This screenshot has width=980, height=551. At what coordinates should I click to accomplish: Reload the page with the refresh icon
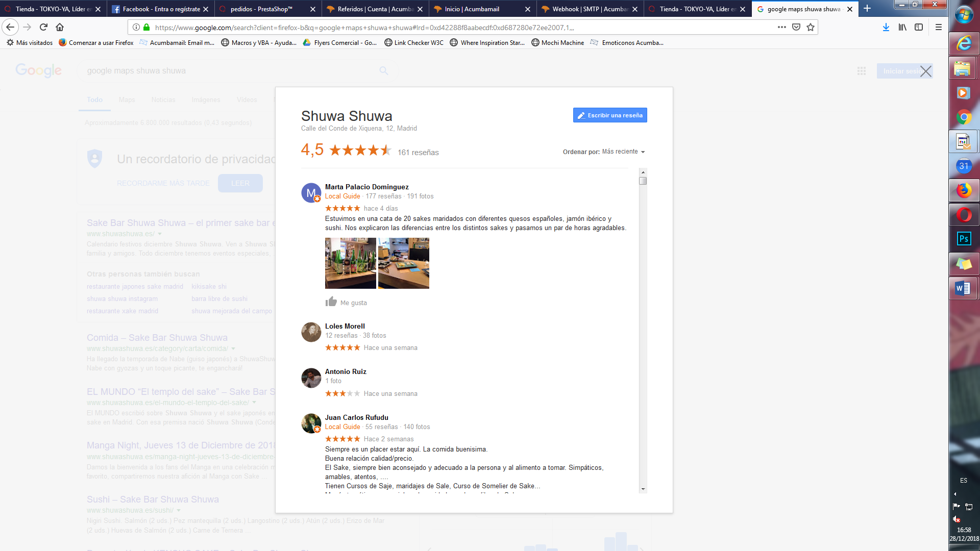pos(43,27)
